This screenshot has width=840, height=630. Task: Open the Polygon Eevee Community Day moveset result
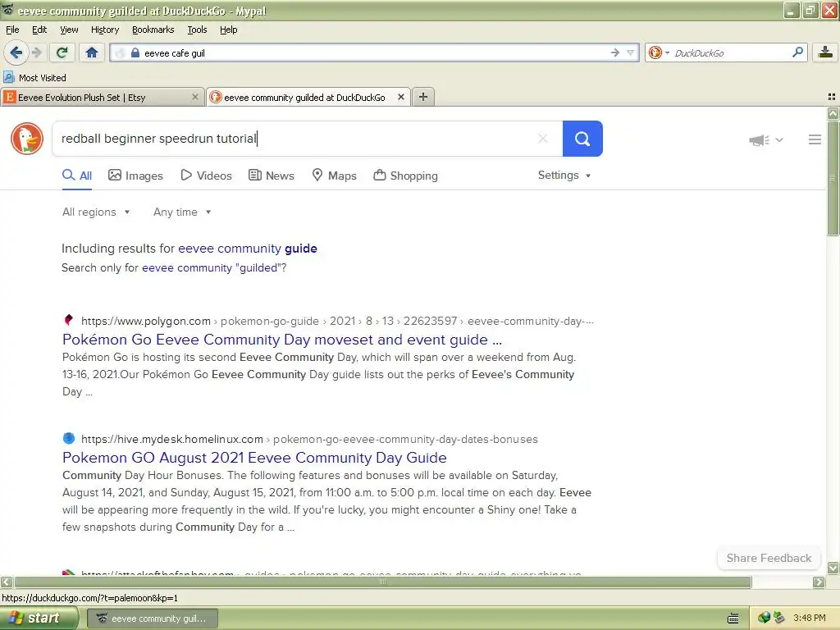(x=282, y=340)
